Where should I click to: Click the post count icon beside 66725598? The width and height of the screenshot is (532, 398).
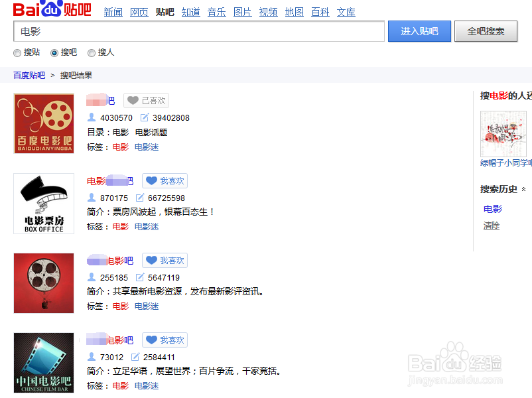(140, 198)
